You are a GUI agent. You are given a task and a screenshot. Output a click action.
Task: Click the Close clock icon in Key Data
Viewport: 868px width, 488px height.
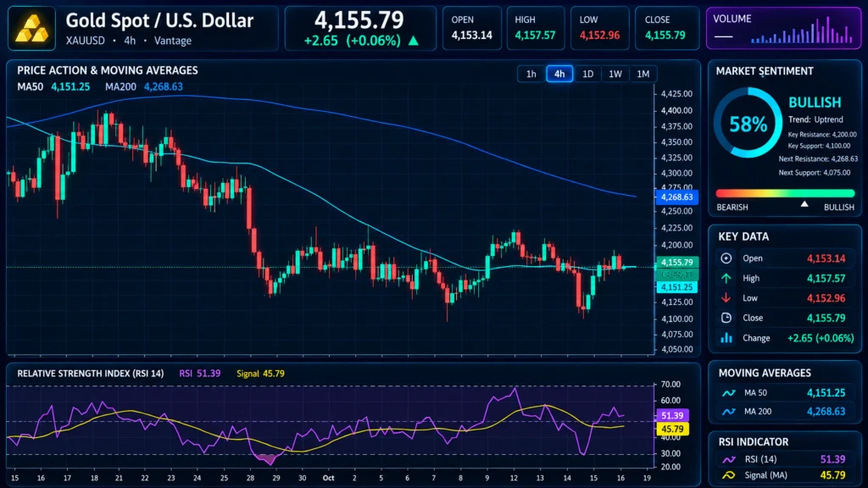pos(726,318)
